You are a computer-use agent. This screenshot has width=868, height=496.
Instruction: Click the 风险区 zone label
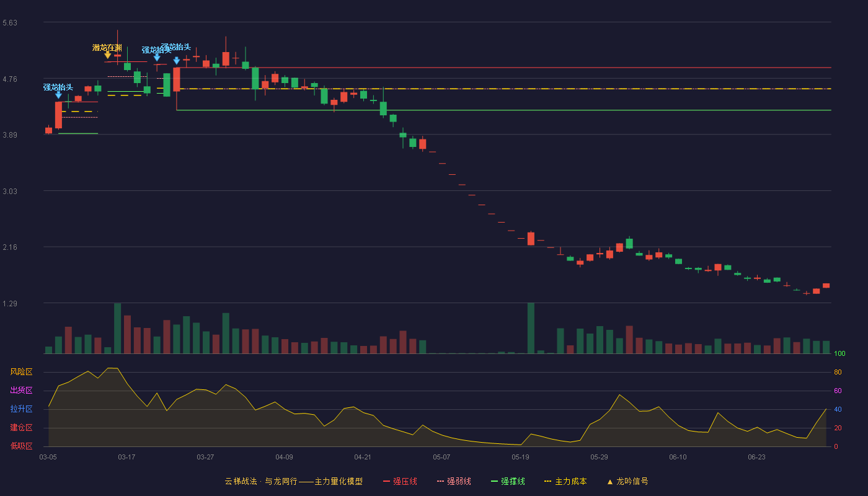click(x=21, y=372)
